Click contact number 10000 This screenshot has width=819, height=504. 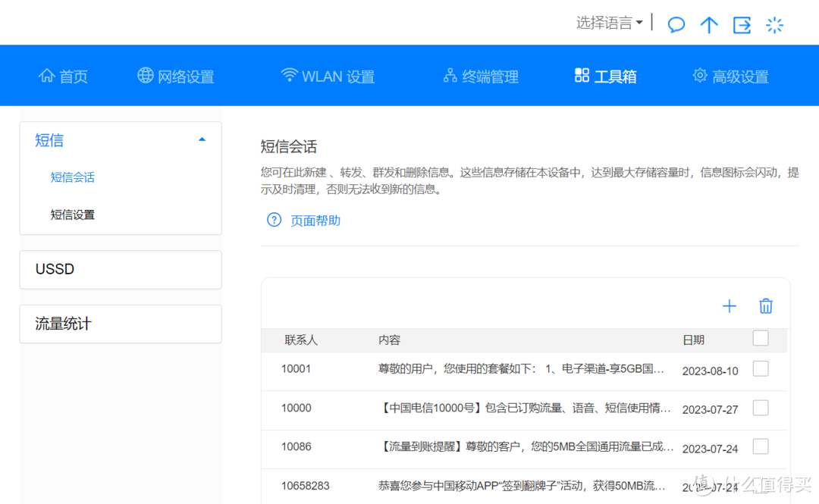tap(297, 408)
